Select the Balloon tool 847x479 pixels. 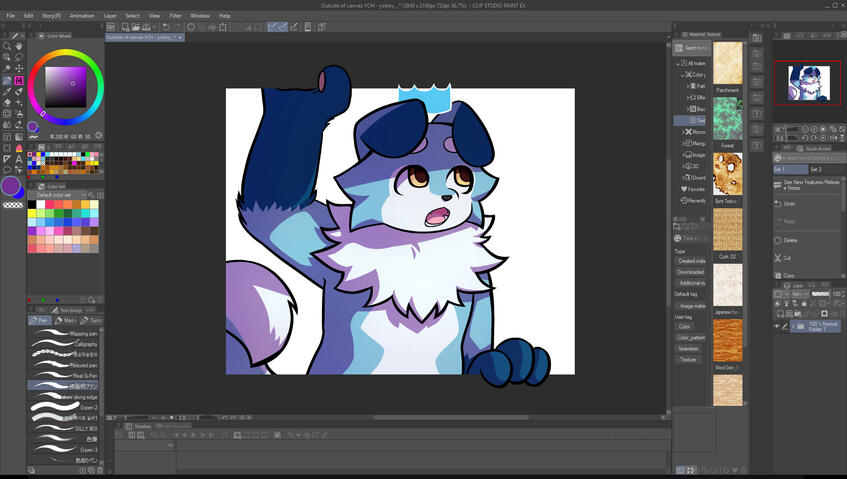point(7,170)
